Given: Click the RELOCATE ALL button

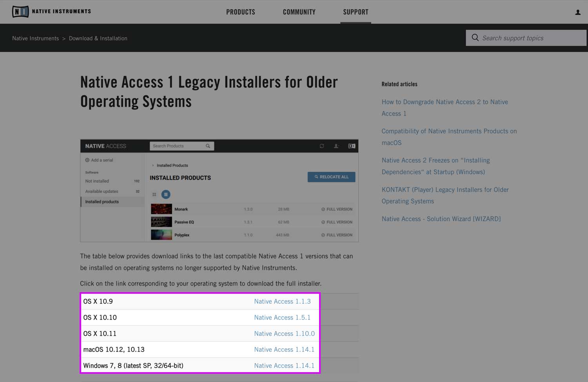Looking at the screenshot, I should click(331, 177).
